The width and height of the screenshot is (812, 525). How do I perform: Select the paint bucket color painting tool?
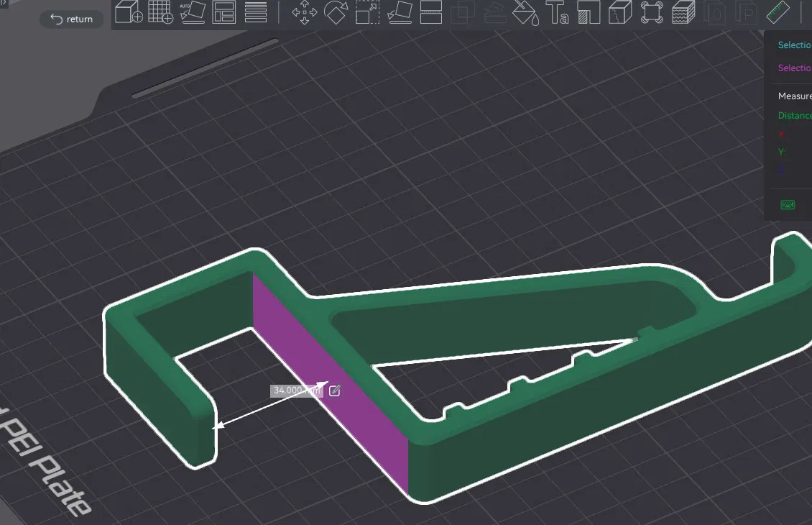click(525, 12)
